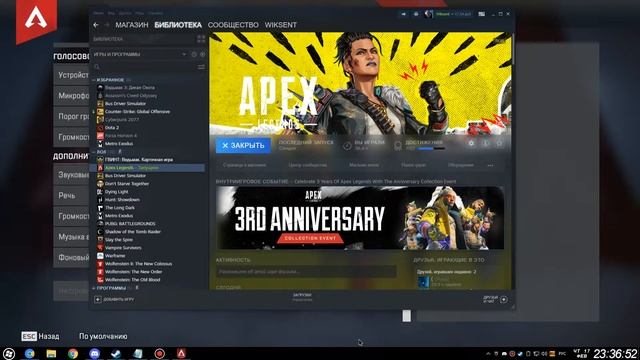The width and height of the screenshot is (640, 360).
Task: Collapse the ПРОГРАММЫ category
Action: tap(94, 288)
